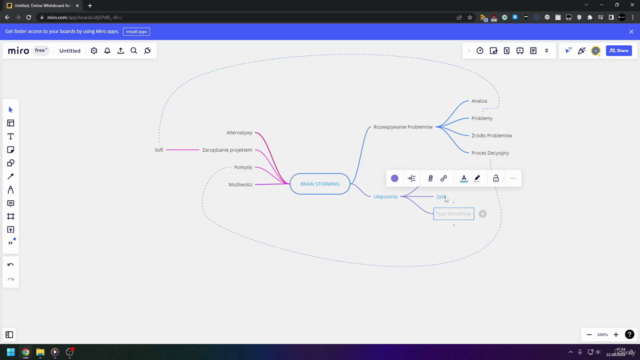Viewport: 640px width, 360px height.
Task: Redo the last action
Action: pyautogui.click(x=11, y=280)
